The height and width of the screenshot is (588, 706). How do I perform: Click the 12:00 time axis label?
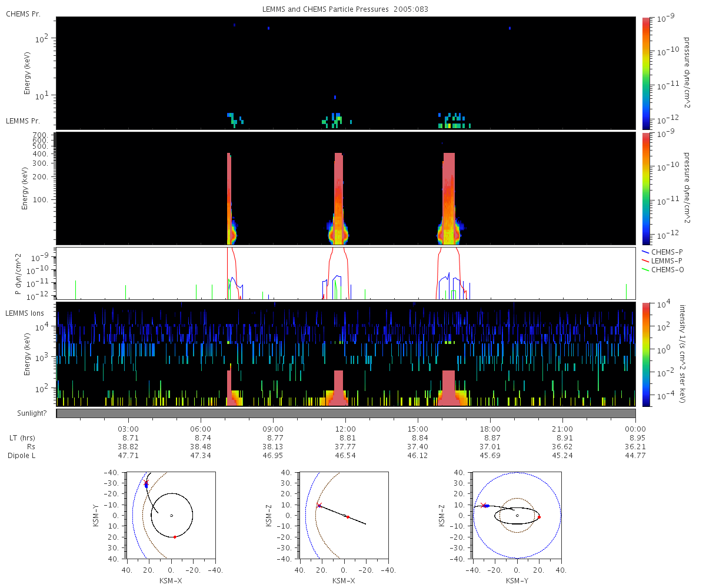coord(345,429)
